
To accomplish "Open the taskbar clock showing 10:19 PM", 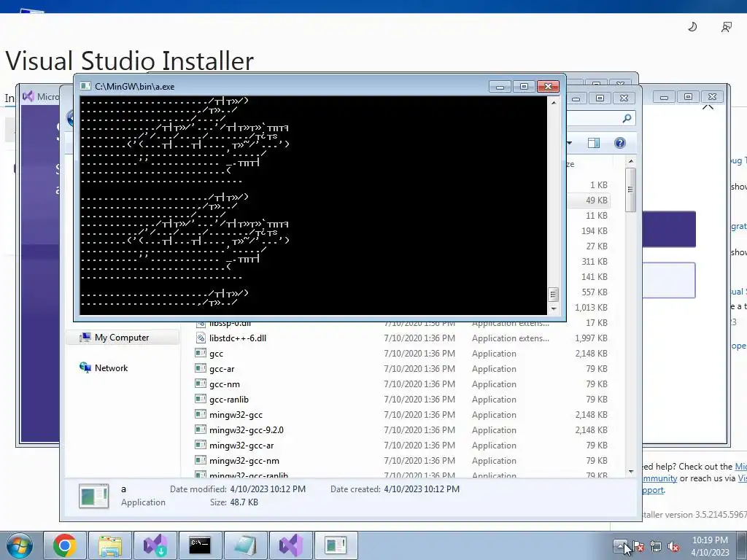I will tap(710, 545).
